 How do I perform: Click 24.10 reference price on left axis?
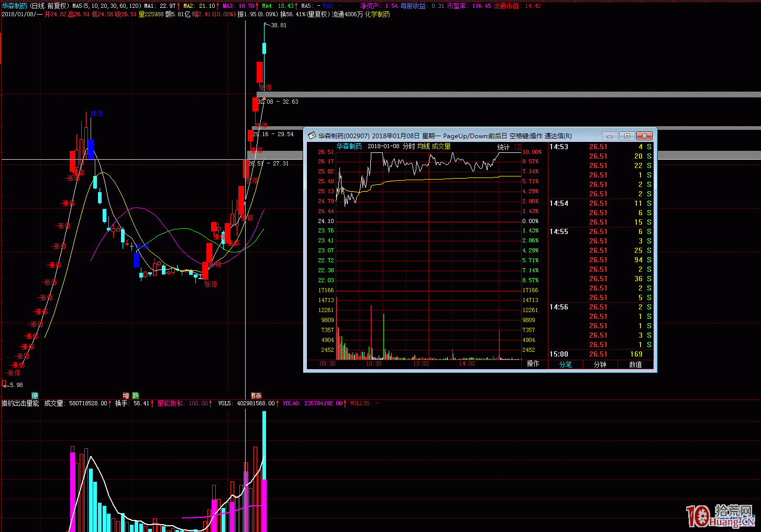[x=326, y=221]
